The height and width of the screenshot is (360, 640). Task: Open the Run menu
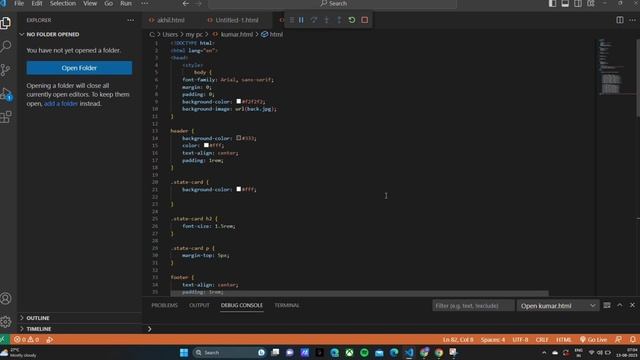coord(126,4)
